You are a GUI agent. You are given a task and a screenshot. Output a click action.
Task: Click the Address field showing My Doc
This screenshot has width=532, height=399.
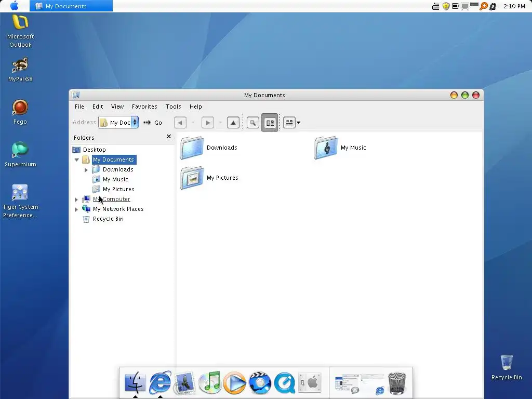click(x=118, y=122)
